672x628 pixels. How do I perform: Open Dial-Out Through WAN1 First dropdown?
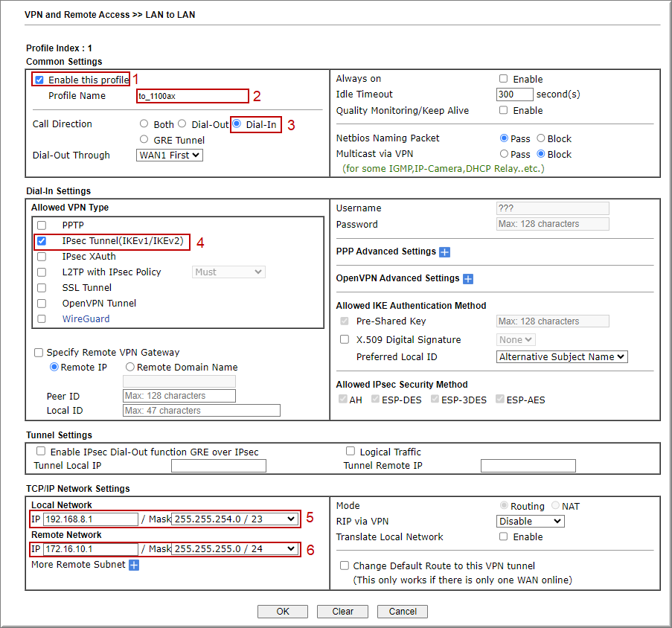coord(170,155)
